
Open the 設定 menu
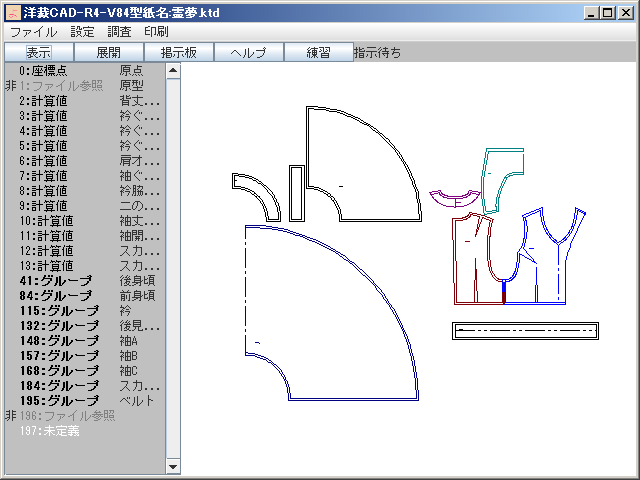tap(82, 32)
